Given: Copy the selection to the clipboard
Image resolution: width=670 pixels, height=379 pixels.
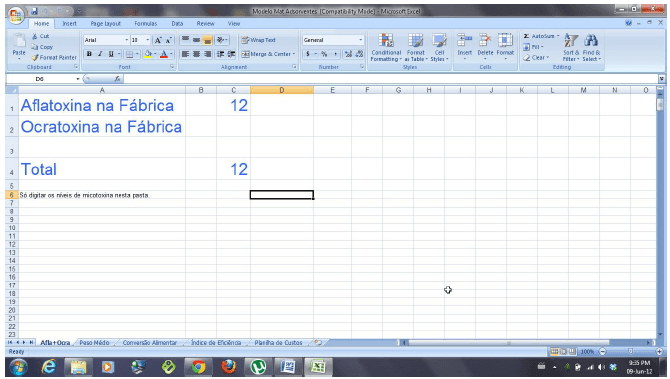Looking at the screenshot, I should (x=42, y=47).
